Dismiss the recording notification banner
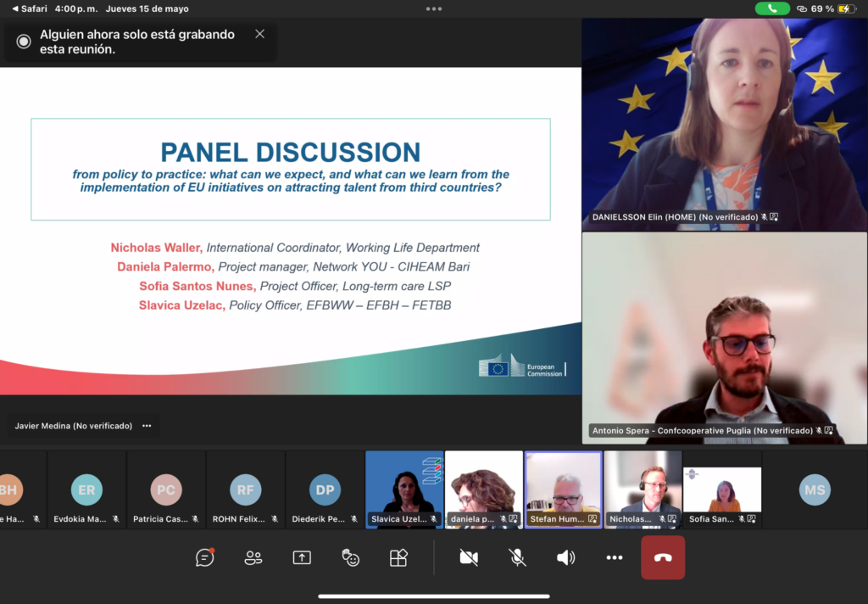Viewport: 868px width, 604px height. pyautogui.click(x=259, y=34)
